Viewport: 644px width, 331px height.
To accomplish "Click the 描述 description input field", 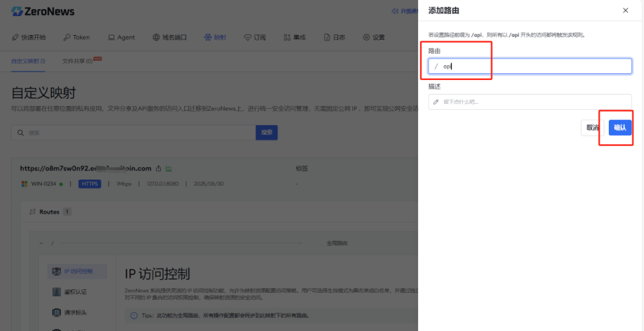I will coord(534,102).
